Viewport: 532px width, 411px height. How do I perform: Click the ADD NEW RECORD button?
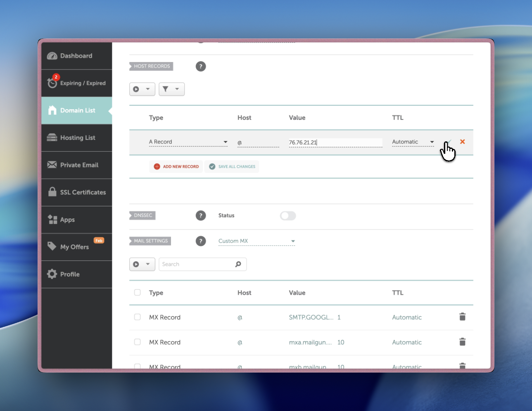tap(176, 166)
